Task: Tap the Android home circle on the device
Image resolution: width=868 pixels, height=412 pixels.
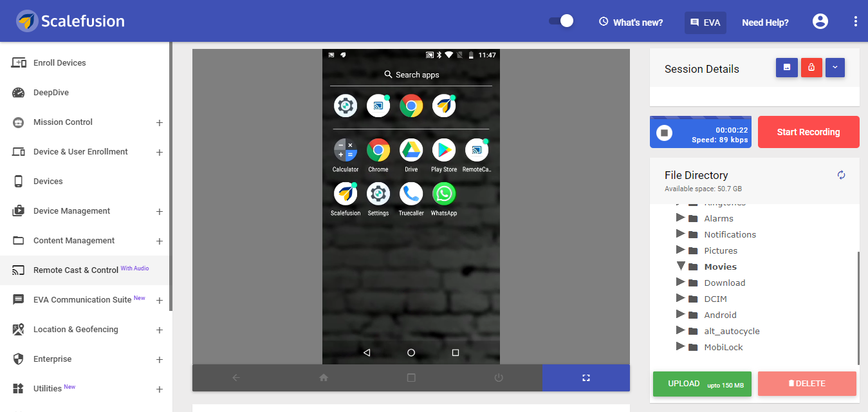Action: tap(411, 353)
